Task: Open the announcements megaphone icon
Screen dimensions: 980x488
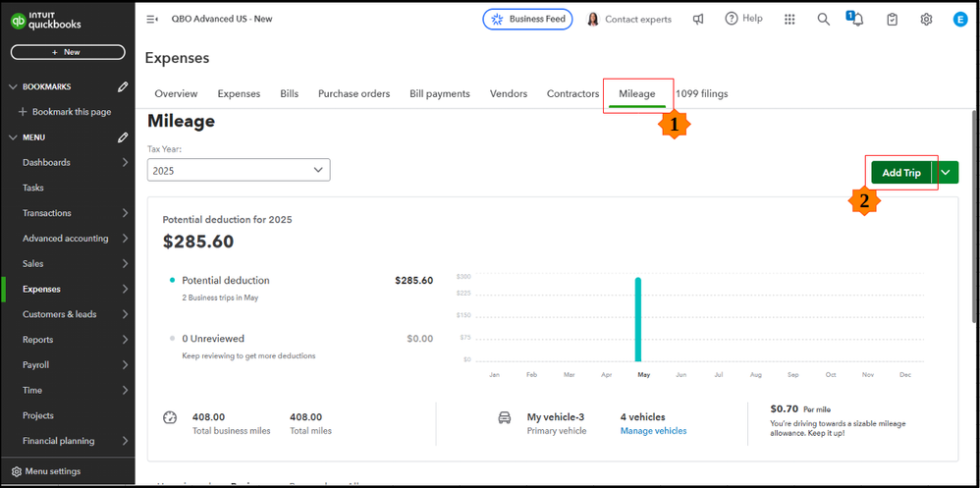Action: click(698, 20)
